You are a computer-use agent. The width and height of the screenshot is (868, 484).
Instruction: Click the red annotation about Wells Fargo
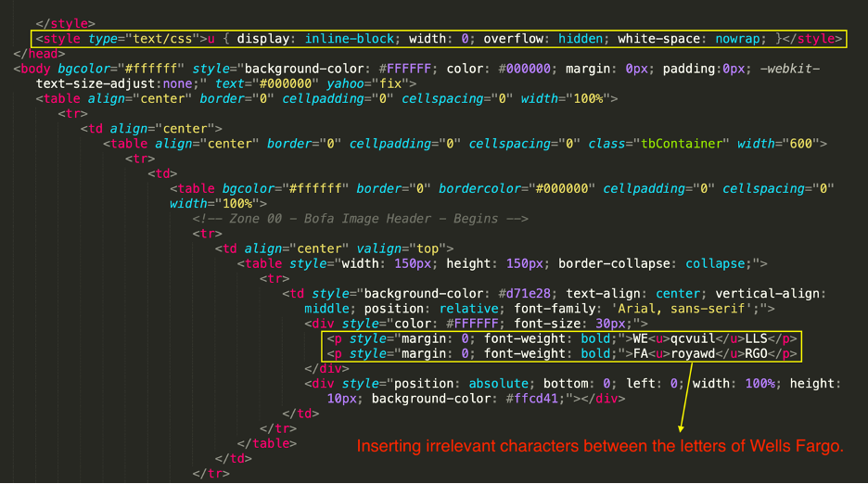tap(601, 448)
